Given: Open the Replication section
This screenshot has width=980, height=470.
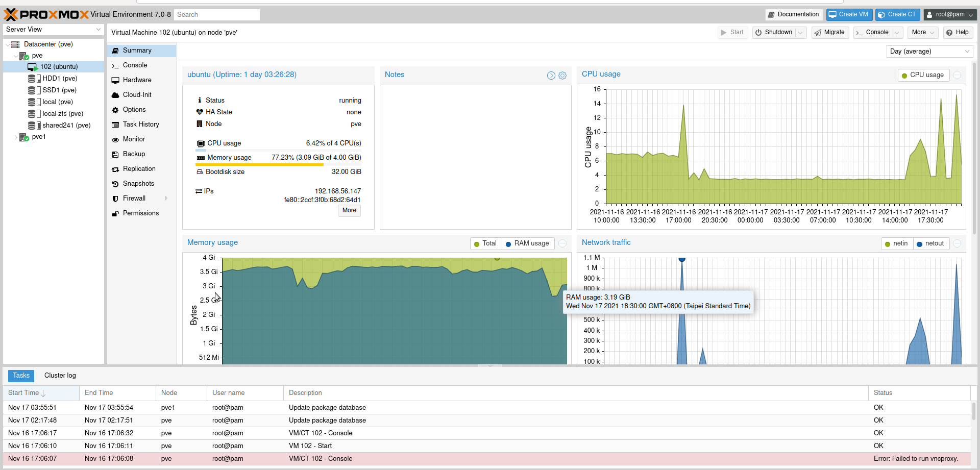Looking at the screenshot, I should tap(142, 169).
